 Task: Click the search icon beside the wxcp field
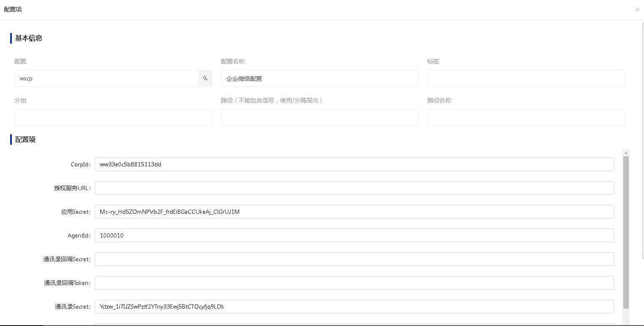(x=205, y=78)
